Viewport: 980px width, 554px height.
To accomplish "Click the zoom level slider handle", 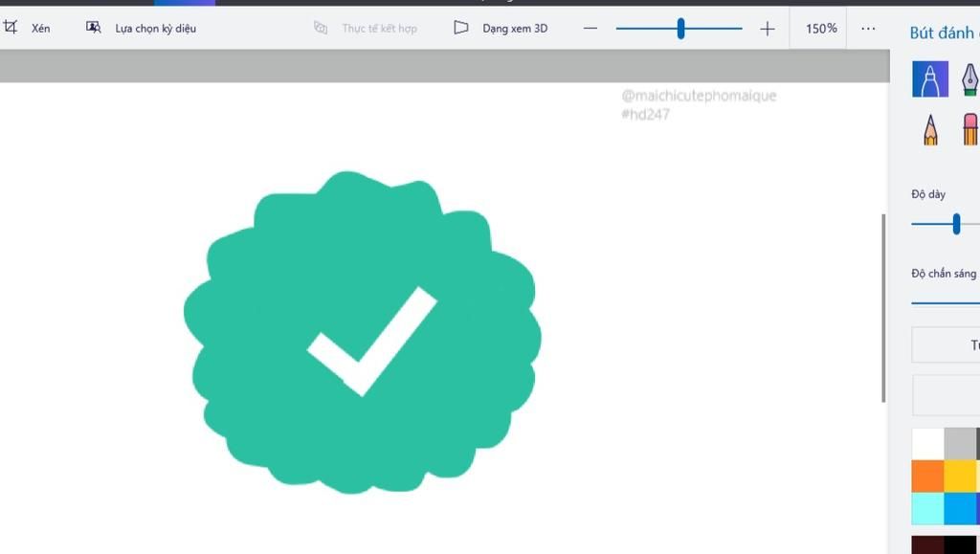I will pos(680,28).
